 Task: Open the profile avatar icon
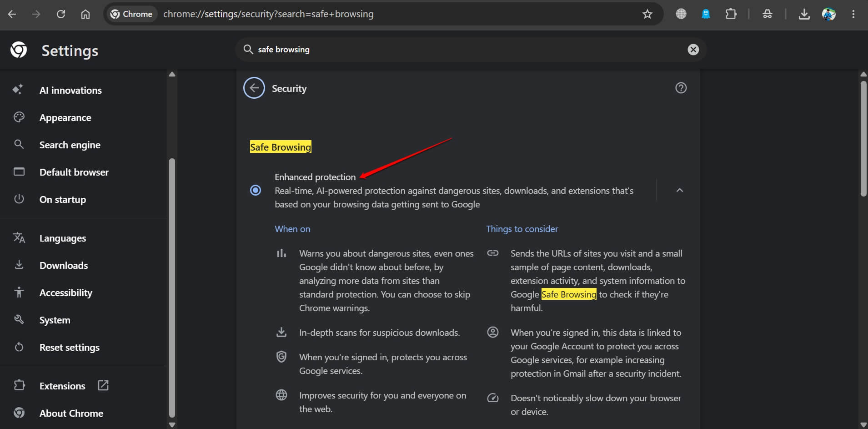(829, 14)
